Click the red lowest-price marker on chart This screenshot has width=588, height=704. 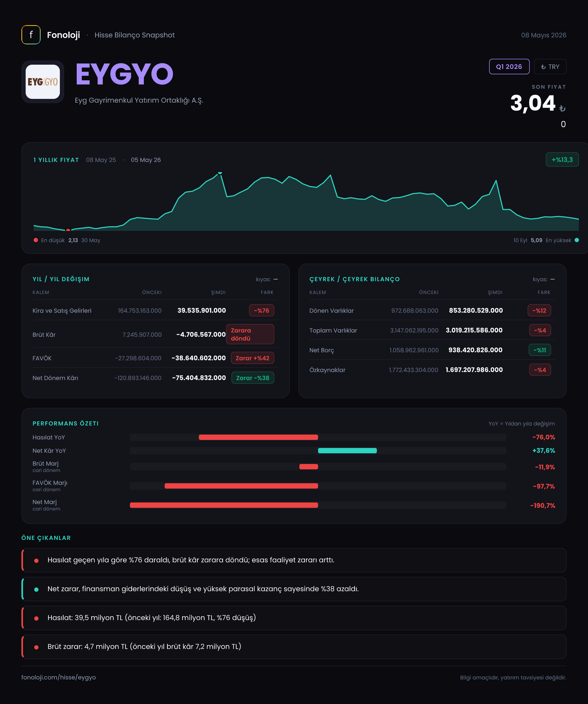68,230
